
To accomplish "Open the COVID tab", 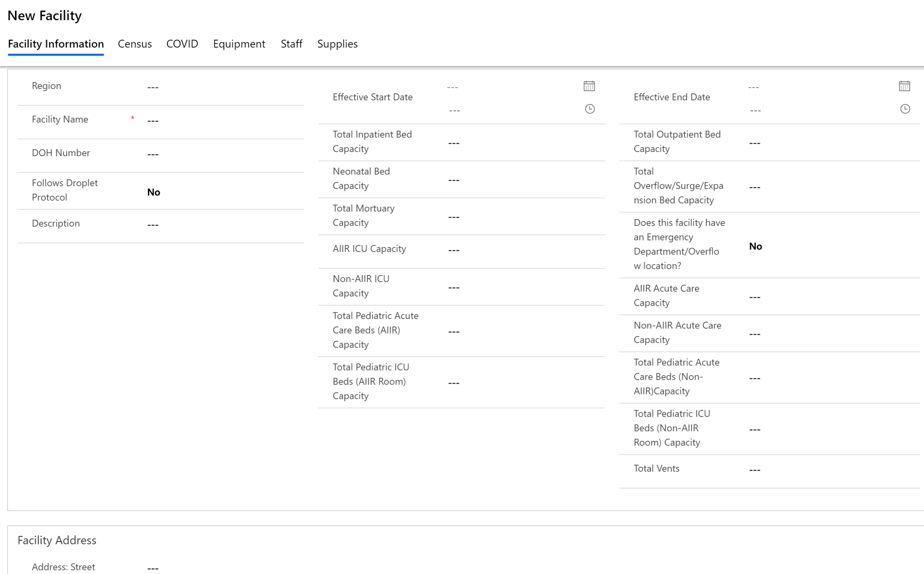I will pyautogui.click(x=182, y=44).
